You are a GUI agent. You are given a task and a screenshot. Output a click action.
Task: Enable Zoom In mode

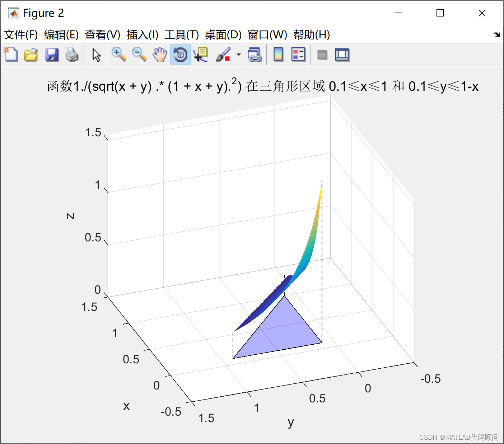(x=118, y=55)
